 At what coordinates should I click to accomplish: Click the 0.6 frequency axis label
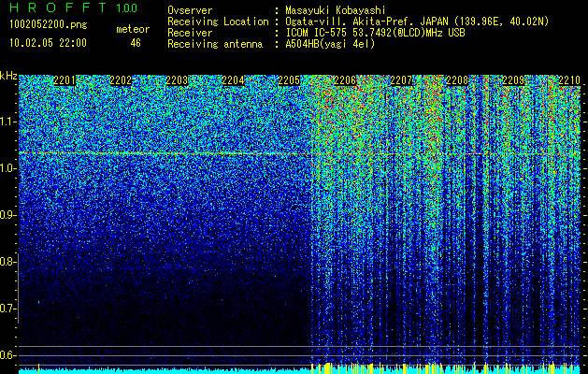pos(7,355)
